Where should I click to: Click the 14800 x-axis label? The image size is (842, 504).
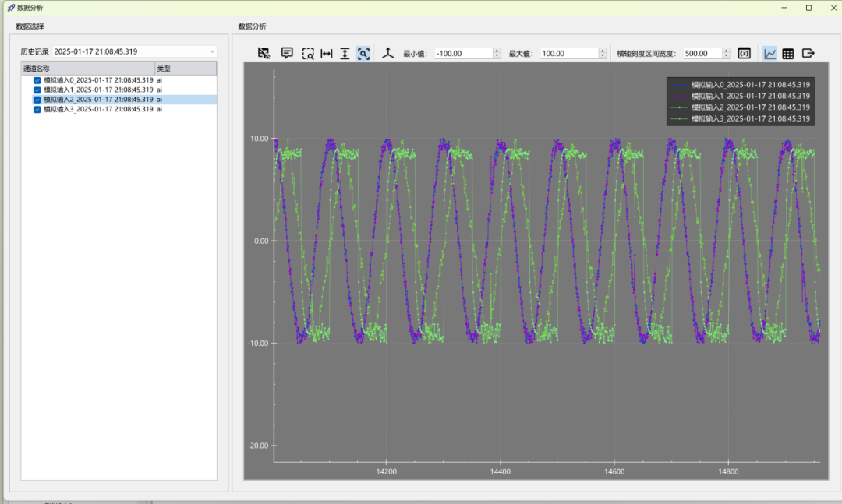[x=728, y=471]
